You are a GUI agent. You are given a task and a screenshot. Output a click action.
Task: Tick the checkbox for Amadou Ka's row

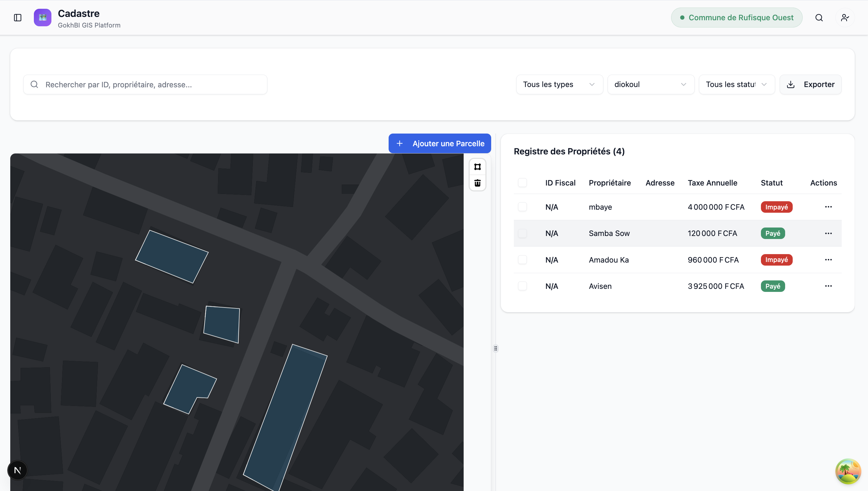(x=522, y=260)
